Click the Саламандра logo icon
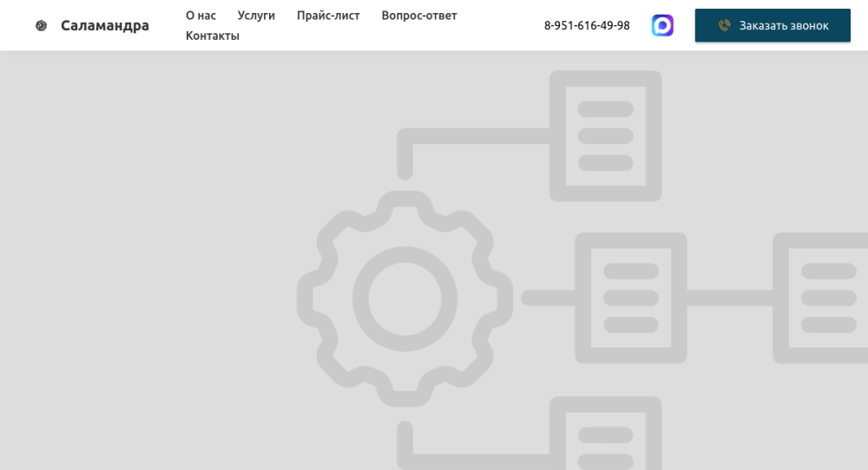The image size is (868, 470). (41, 25)
